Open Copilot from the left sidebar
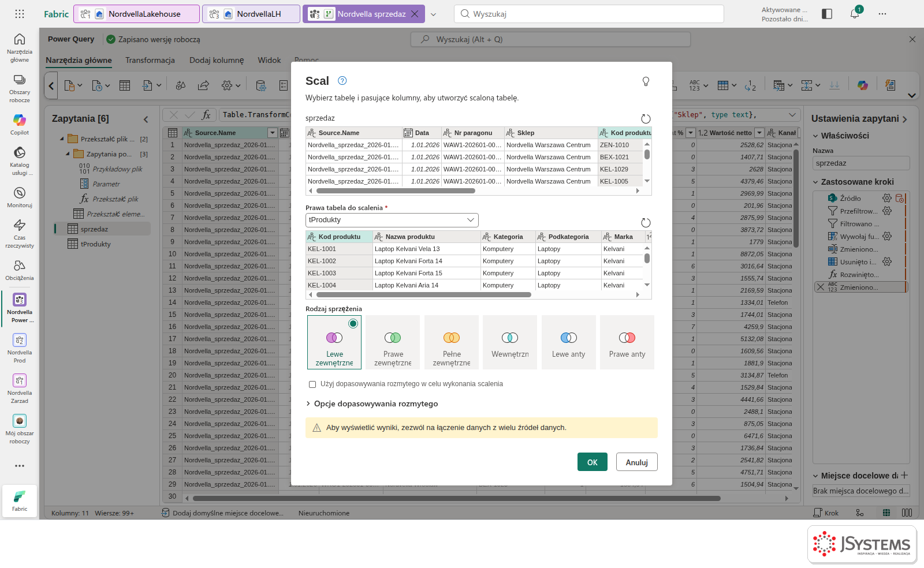The image size is (924, 568). pyautogui.click(x=20, y=124)
